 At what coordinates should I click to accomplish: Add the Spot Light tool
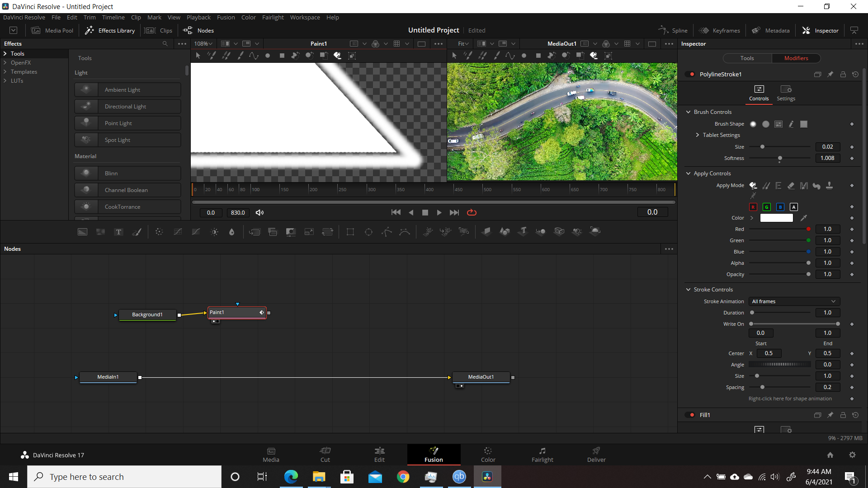(x=127, y=140)
